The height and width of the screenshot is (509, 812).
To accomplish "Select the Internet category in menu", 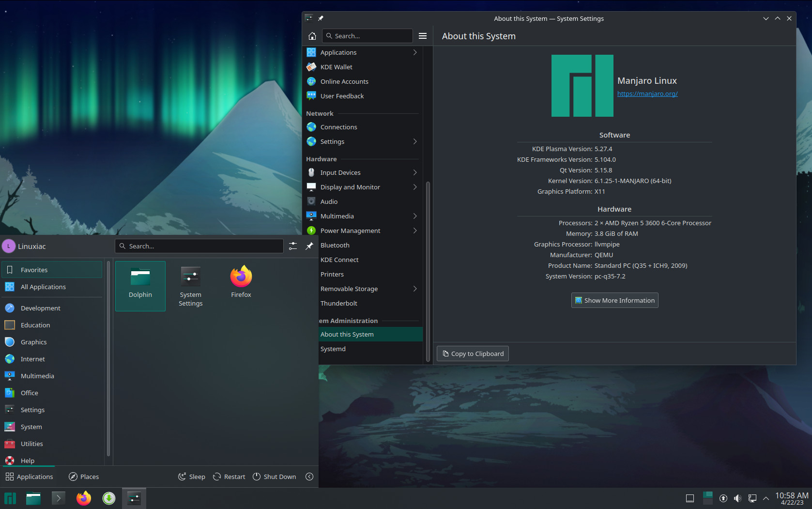I will coord(32,359).
